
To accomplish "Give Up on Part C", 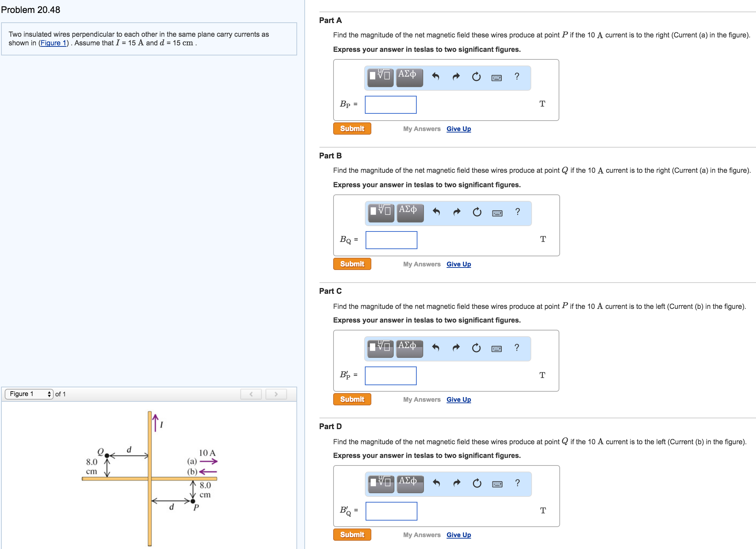I will pyautogui.click(x=458, y=400).
